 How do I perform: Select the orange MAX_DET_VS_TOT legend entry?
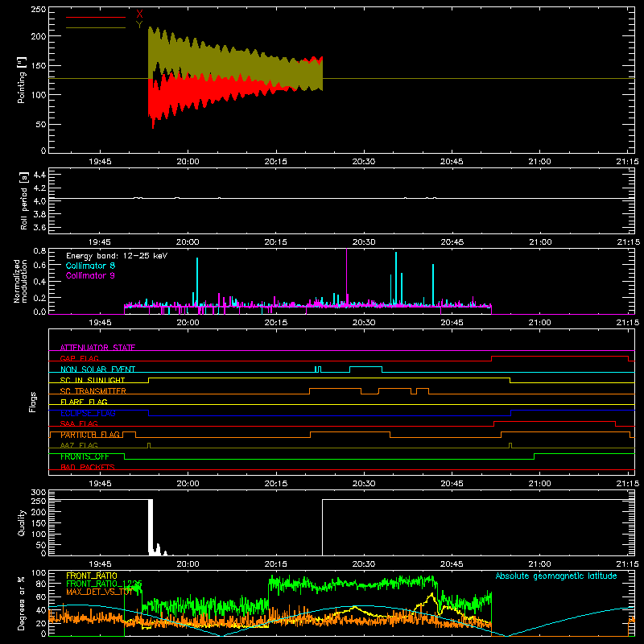click(99, 592)
